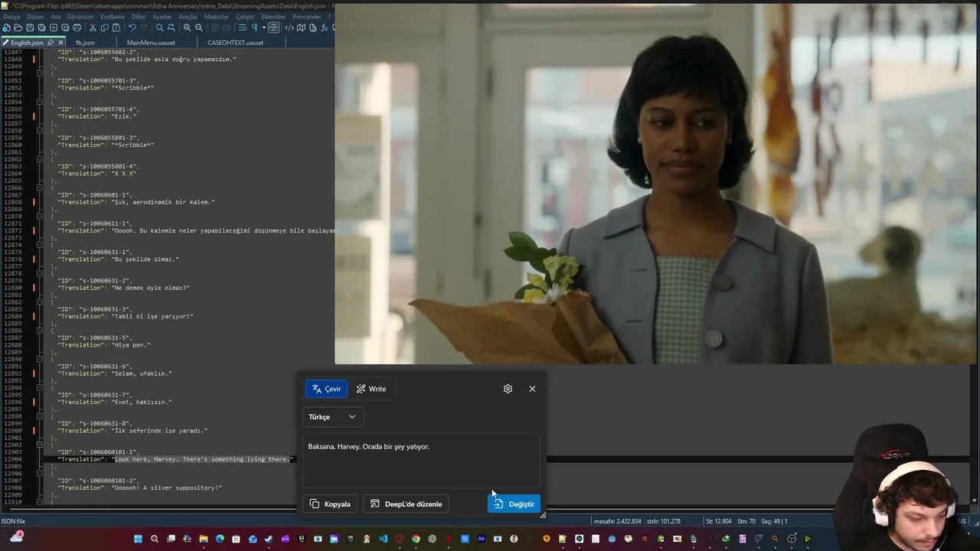Click the Kopyala button
The width and height of the screenshot is (980, 551).
pyautogui.click(x=330, y=504)
